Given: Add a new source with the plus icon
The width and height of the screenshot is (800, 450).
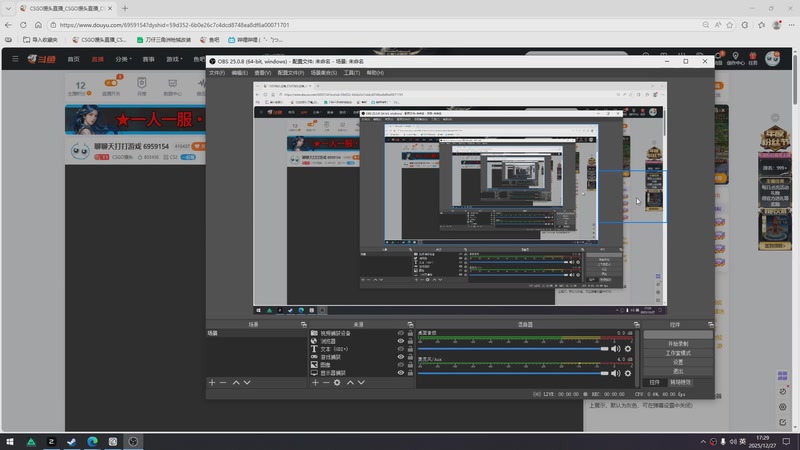Looking at the screenshot, I should (x=315, y=382).
